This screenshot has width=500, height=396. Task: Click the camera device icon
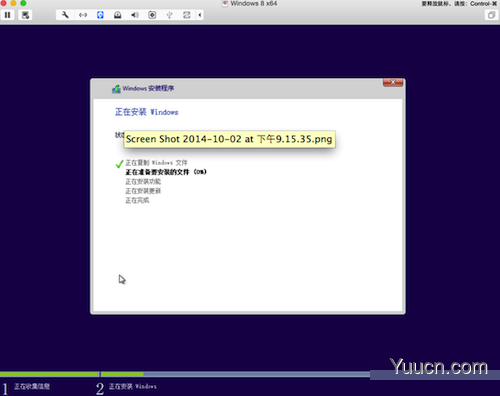click(x=152, y=15)
